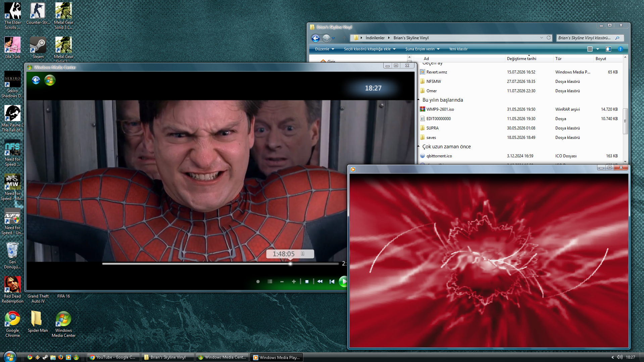Change Explorer view with the view icon
Viewport: 644px width, 362px height.
click(590, 49)
